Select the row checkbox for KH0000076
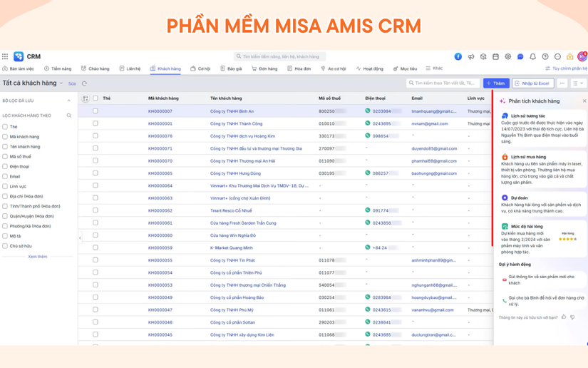 click(96, 136)
